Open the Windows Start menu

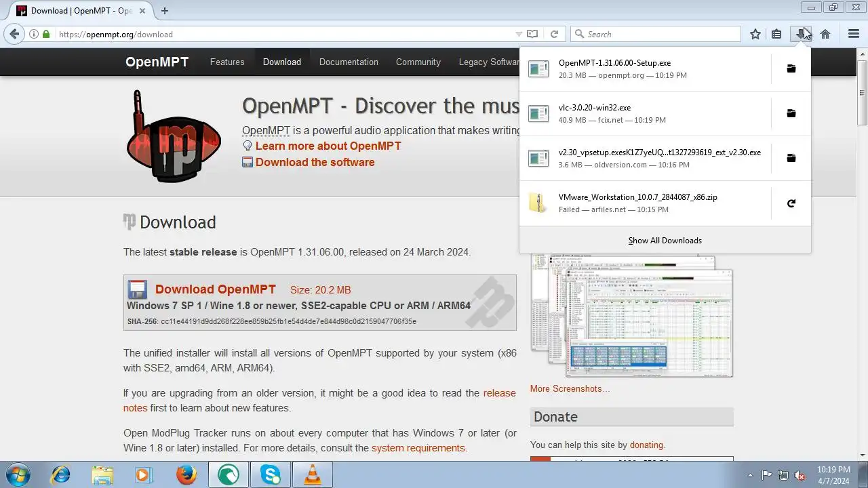(x=17, y=474)
